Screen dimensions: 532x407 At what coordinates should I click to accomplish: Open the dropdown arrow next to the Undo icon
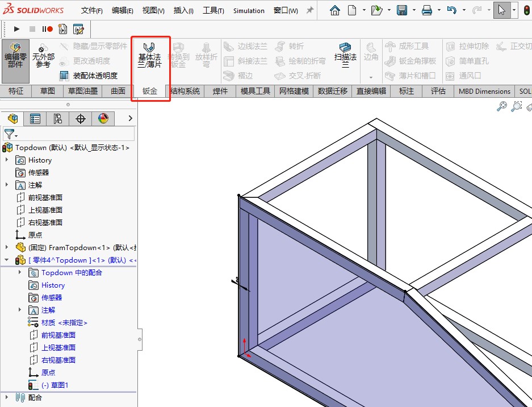464,10
